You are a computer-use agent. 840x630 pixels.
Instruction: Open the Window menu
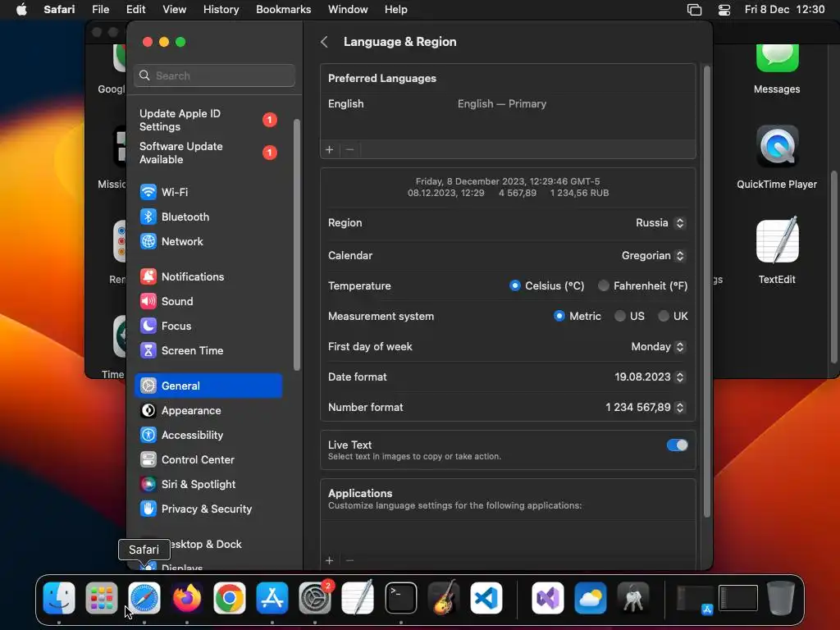tap(348, 10)
